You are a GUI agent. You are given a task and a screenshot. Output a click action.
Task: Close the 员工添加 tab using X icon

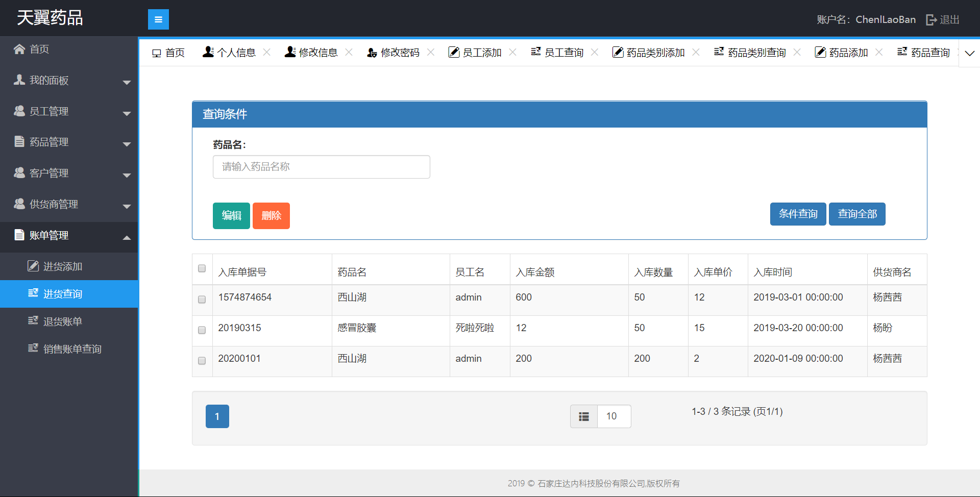click(x=513, y=52)
